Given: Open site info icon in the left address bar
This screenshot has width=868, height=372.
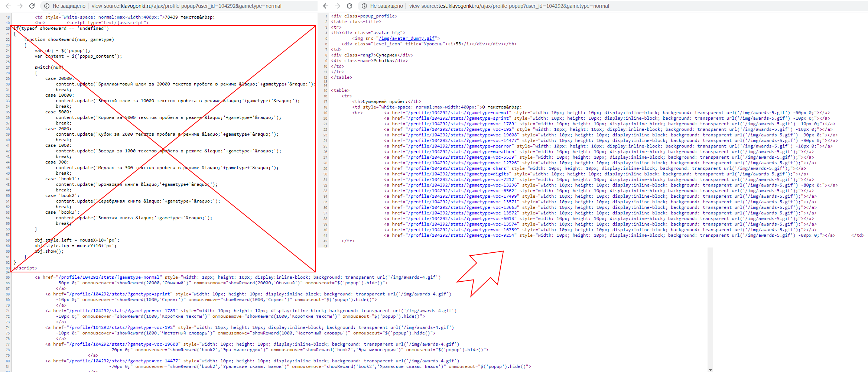Looking at the screenshot, I should click(x=47, y=6).
